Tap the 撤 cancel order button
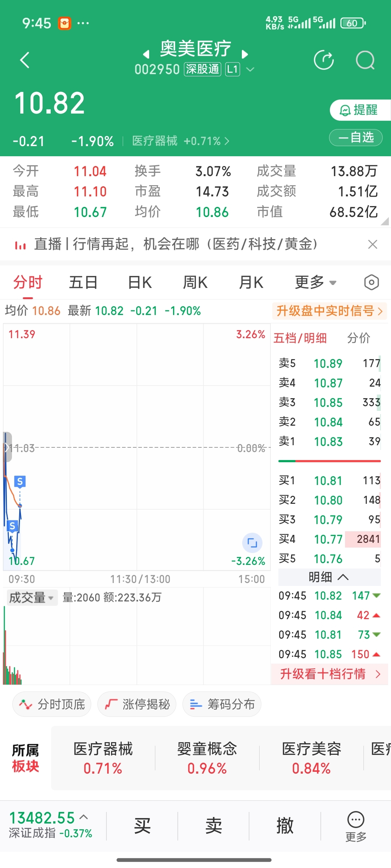391x868 pixels. (x=285, y=826)
